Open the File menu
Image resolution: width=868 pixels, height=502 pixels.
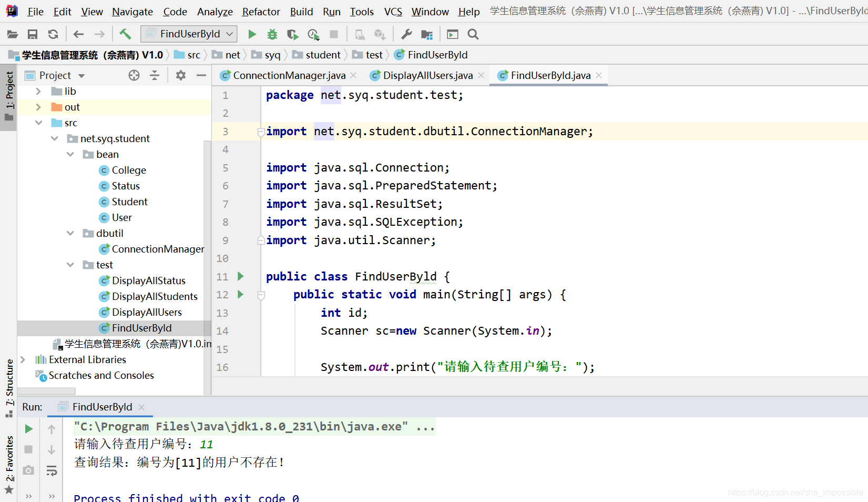coord(35,12)
